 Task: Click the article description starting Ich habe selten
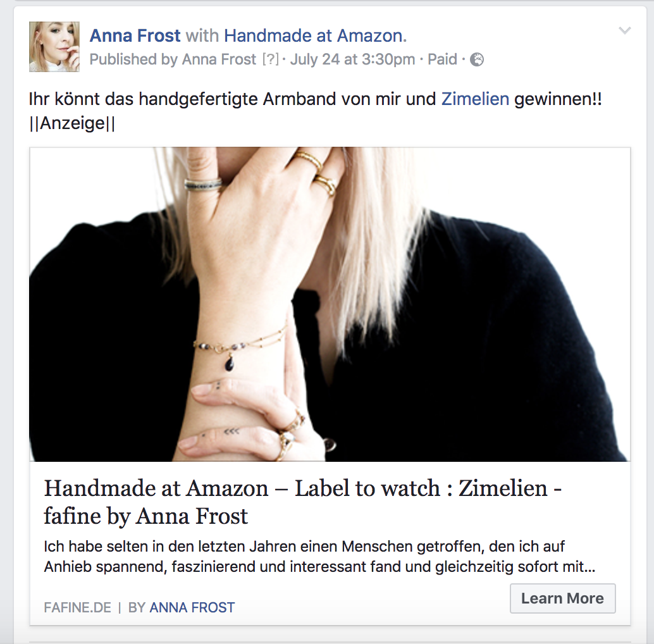click(x=319, y=557)
